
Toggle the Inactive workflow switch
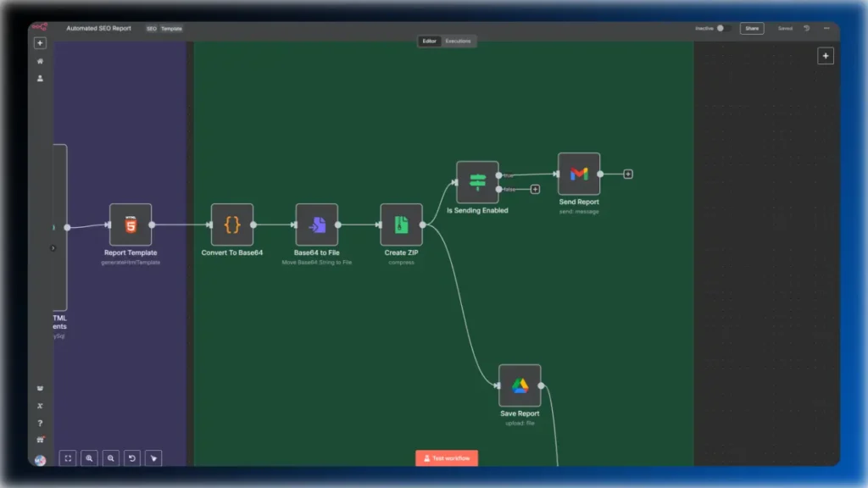click(723, 28)
